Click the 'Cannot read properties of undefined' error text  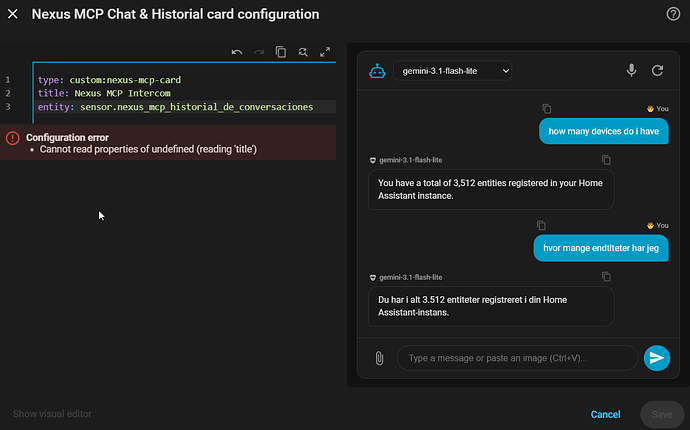pyautogui.click(x=148, y=149)
